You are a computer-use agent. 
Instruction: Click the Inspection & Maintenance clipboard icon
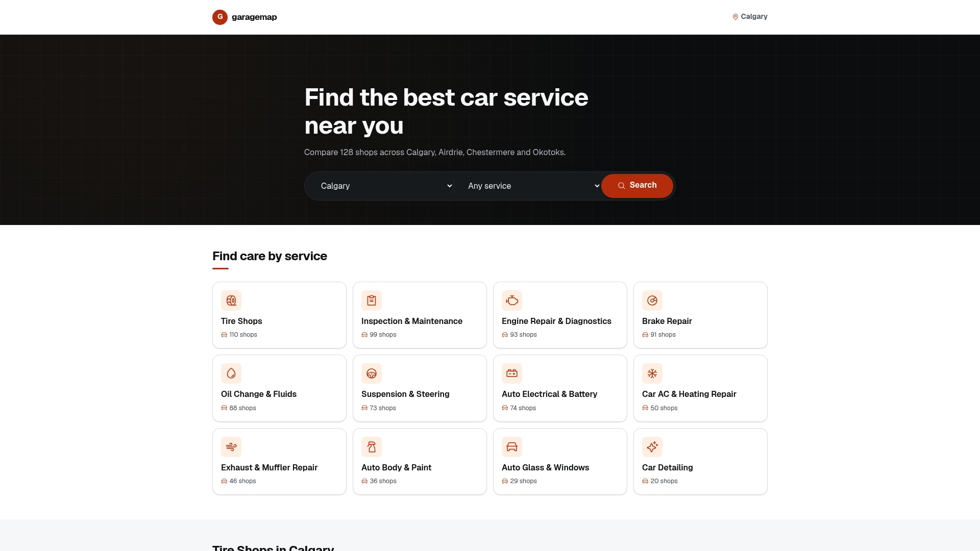372,300
